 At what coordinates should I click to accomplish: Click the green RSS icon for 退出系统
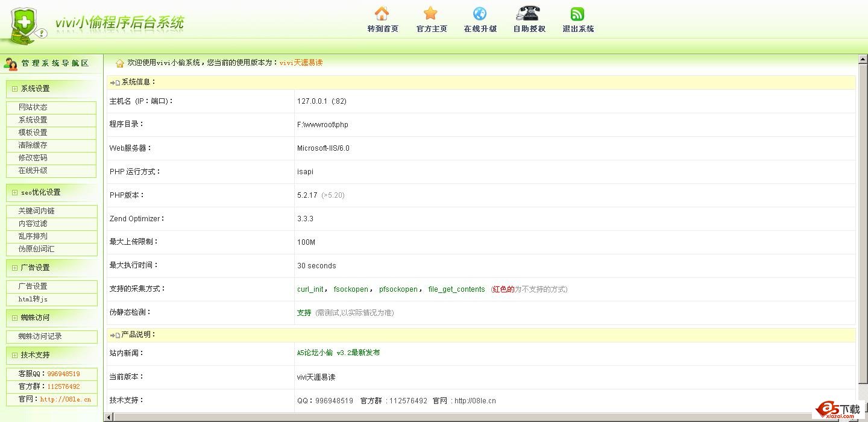point(577,13)
